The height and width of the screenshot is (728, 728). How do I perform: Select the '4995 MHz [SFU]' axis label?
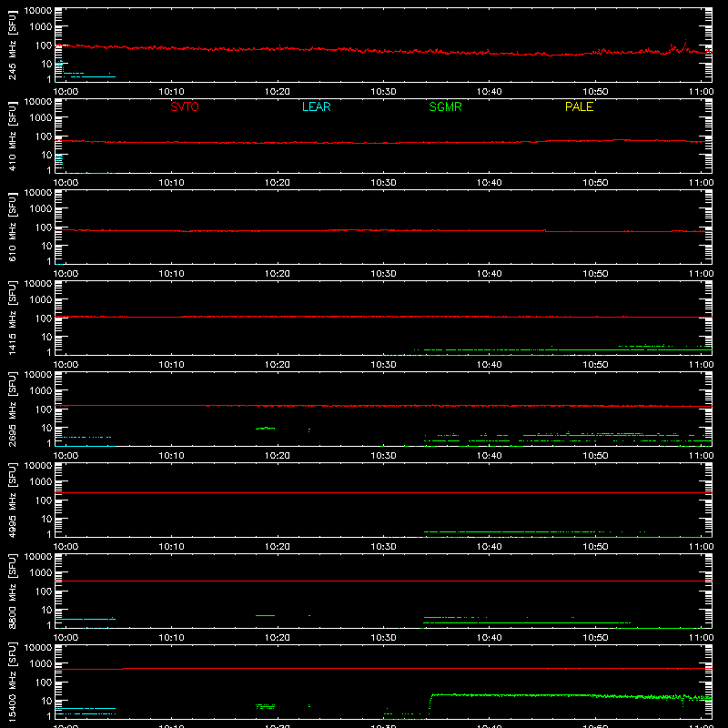(x=13, y=500)
